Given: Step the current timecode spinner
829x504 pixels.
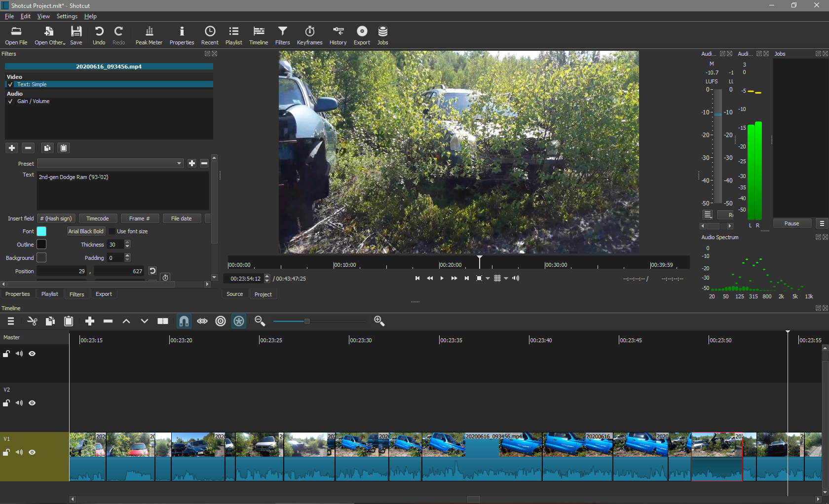Looking at the screenshot, I should point(267,279).
